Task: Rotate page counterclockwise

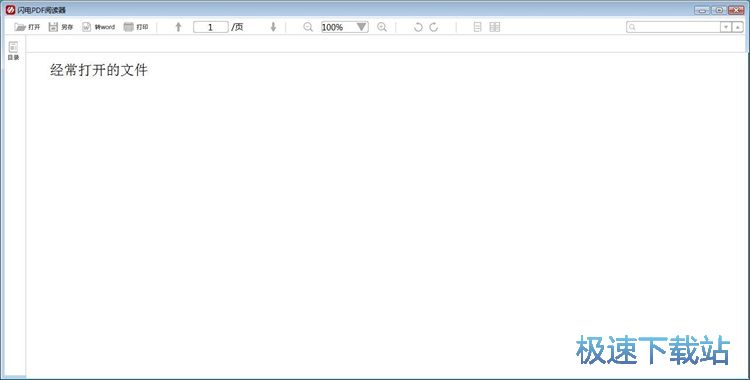Action: click(418, 27)
